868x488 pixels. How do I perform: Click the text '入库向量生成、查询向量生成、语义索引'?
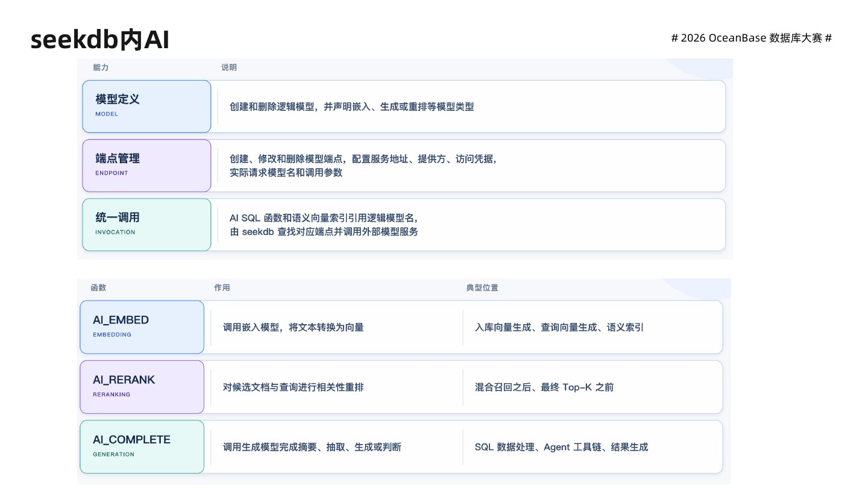pos(559,327)
